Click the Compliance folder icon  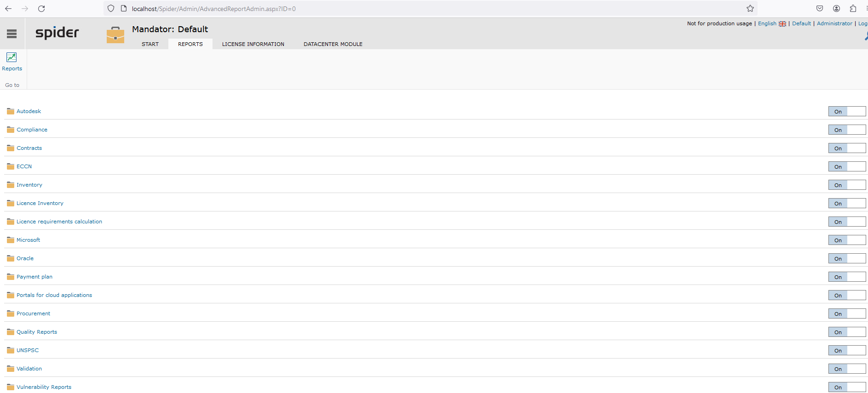[x=11, y=130]
